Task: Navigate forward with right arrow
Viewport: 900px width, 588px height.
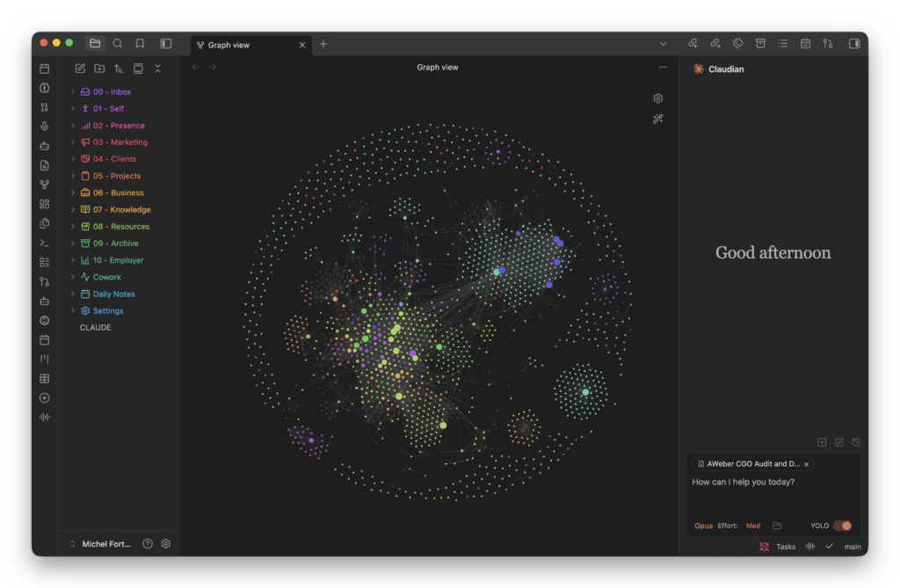Action: pyautogui.click(x=213, y=67)
